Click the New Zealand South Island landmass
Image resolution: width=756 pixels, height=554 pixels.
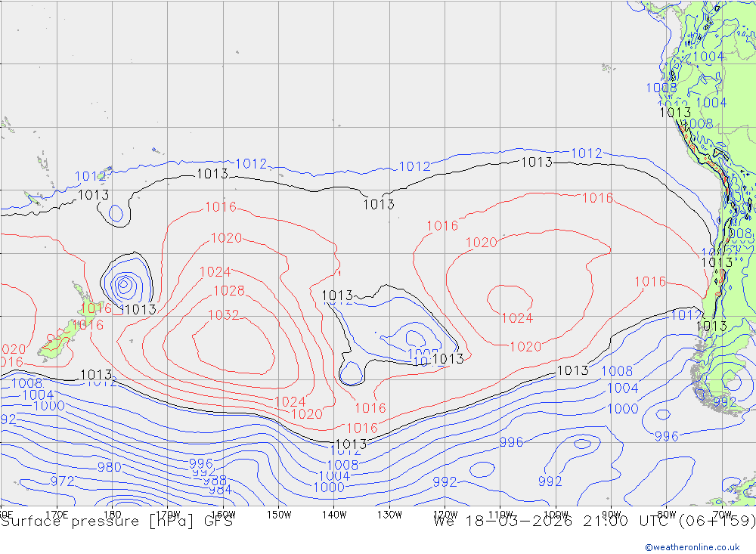pyautogui.click(x=58, y=342)
